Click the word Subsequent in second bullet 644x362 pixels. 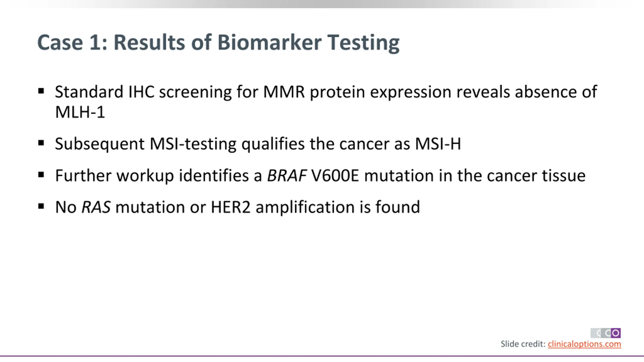tap(100, 144)
